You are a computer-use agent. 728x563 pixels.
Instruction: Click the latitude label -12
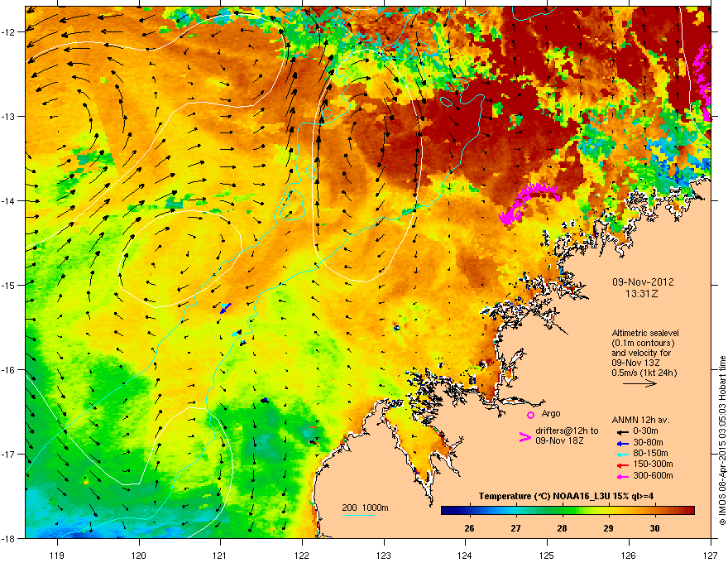tap(8, 32)
